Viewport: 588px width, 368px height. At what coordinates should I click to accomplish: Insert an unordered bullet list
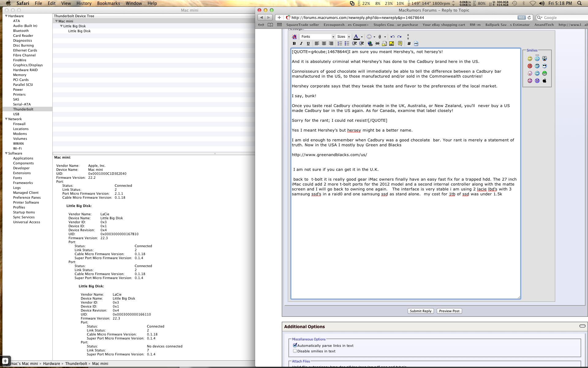(347, 44)
